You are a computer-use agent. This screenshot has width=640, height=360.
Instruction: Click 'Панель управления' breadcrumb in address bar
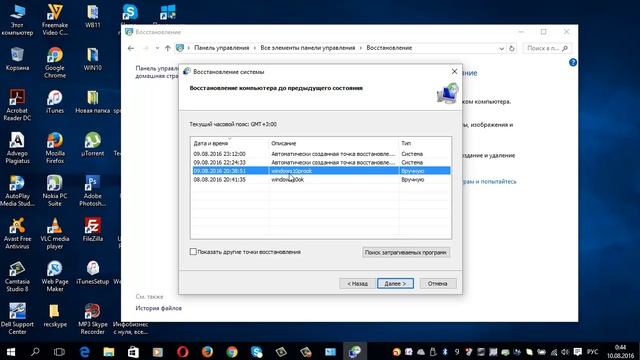221,48
